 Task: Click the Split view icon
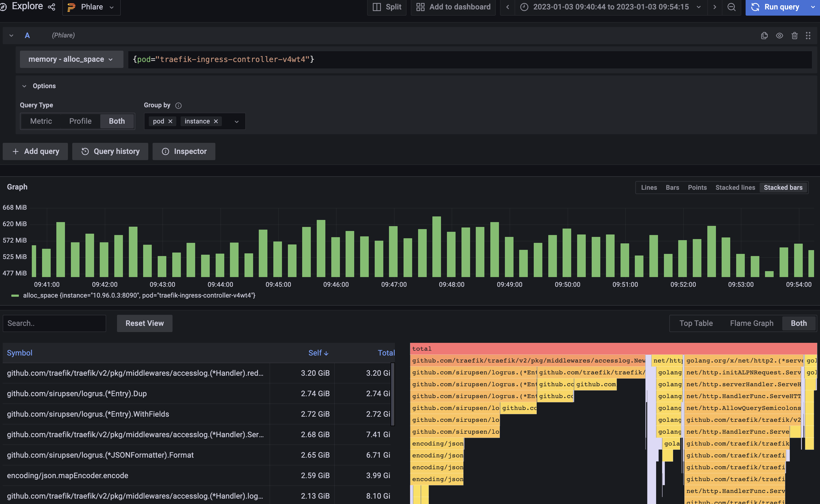coord(377,7)
